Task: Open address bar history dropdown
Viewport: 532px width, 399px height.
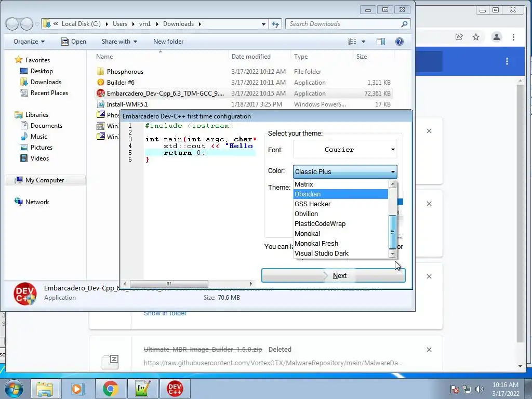Action: tap(263, 24)
